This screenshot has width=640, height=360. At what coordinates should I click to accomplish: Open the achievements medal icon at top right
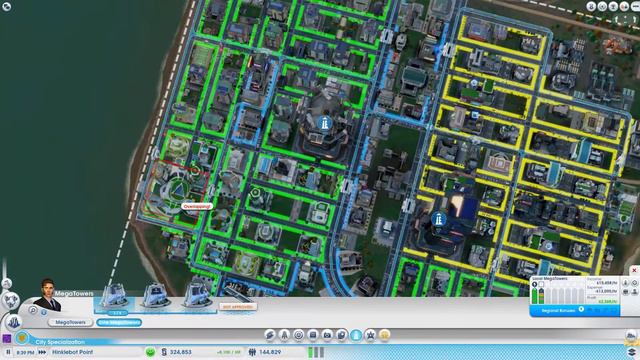[x=591, y=6]
